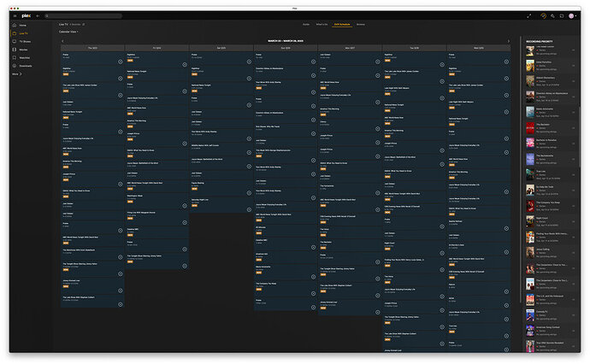The height and width of the screenshot is (364, 590).
Task: Go back using the back arrow
Action: pyautogui.click(x=38, y=15)
